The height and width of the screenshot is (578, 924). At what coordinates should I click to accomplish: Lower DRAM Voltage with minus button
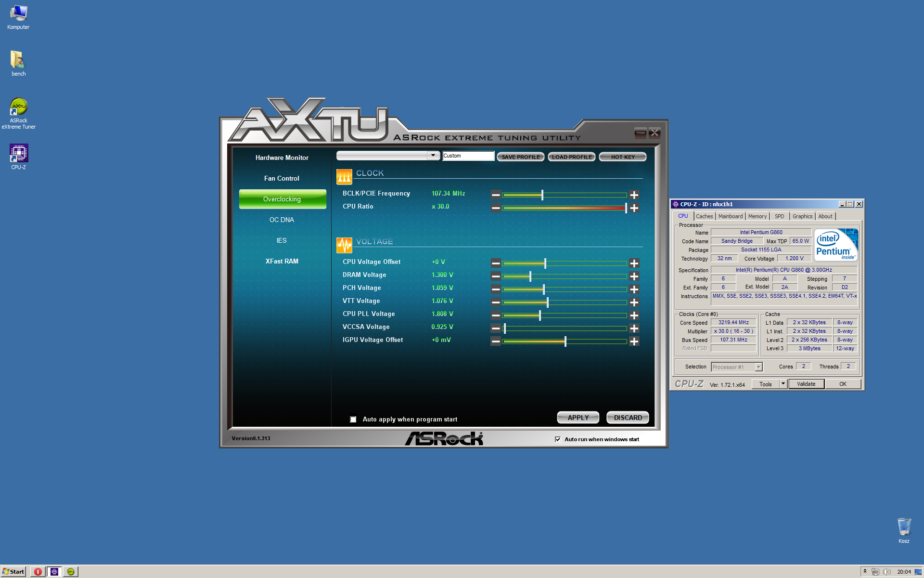pyautogui.click(x=496, y=276)
